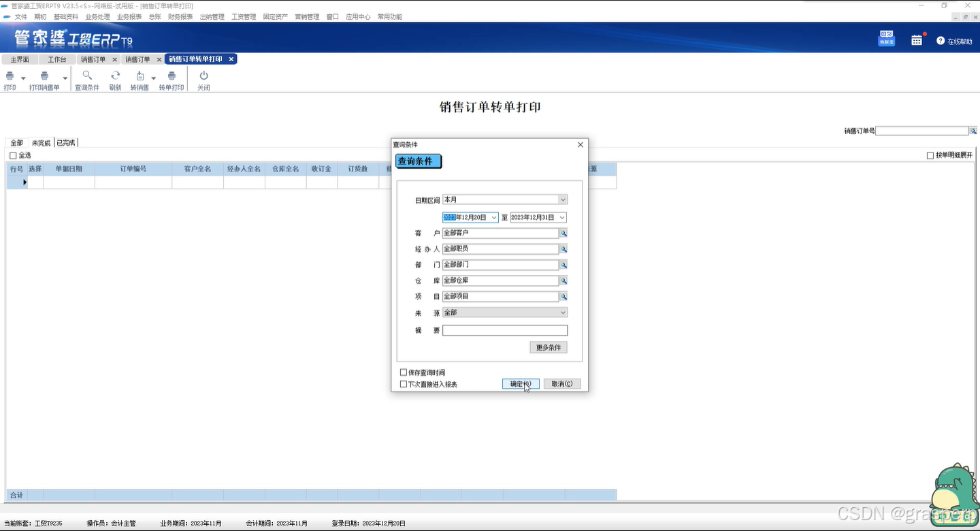Click the 客户全名 column header
The height and width of the screenshot is (531, 980).
pyautogui.click(x=198, y=169)
